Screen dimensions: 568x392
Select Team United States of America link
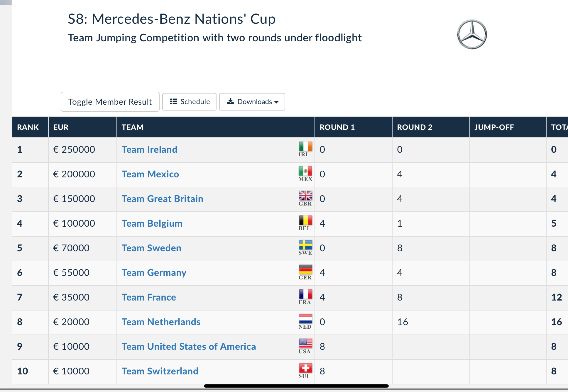point(189,347)
